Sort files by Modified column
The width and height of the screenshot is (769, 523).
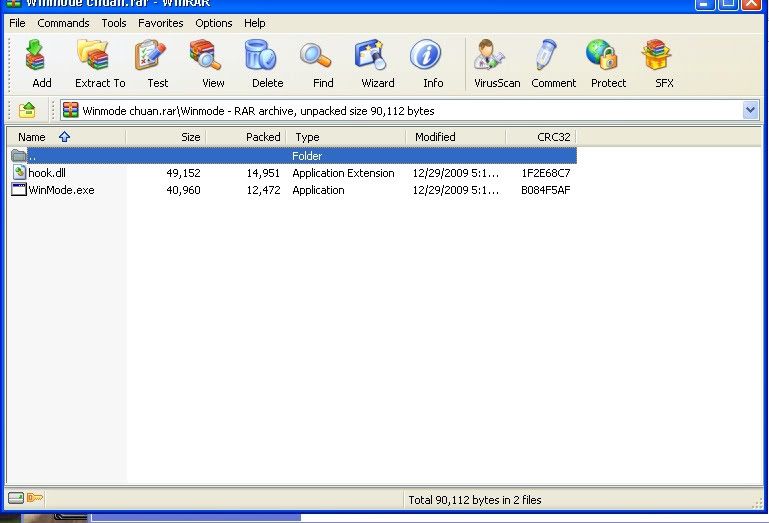point(456,137)
